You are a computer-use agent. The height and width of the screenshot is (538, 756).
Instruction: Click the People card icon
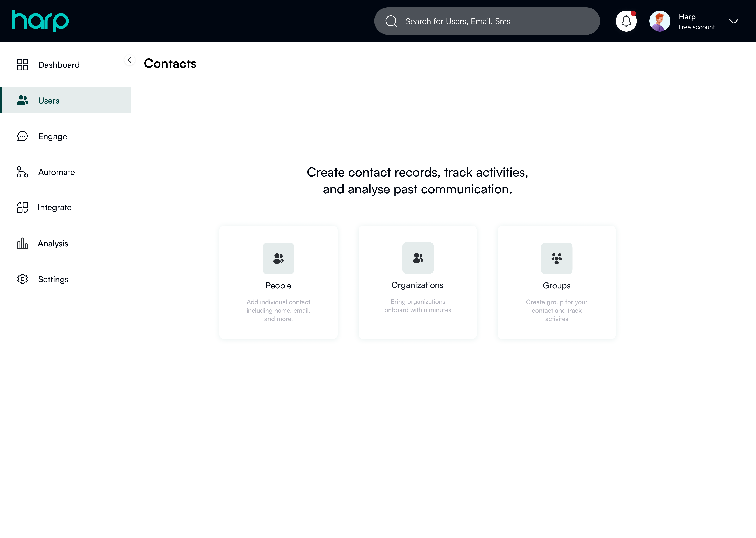pyautogui.click(x=278, y=258)
